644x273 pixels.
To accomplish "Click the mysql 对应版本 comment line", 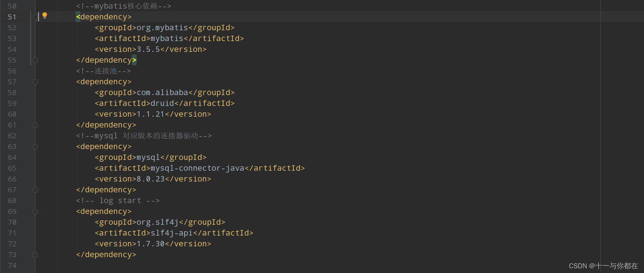I will click(144, 136).
